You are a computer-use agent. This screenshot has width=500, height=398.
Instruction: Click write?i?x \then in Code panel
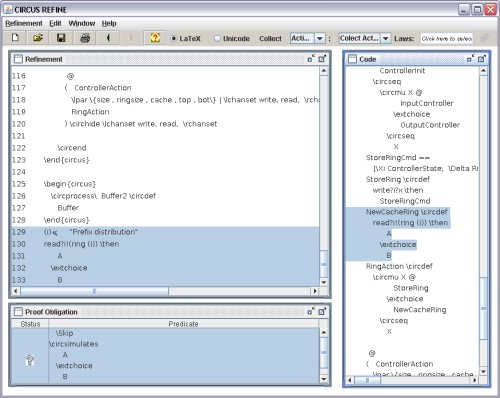coord(398,190)
